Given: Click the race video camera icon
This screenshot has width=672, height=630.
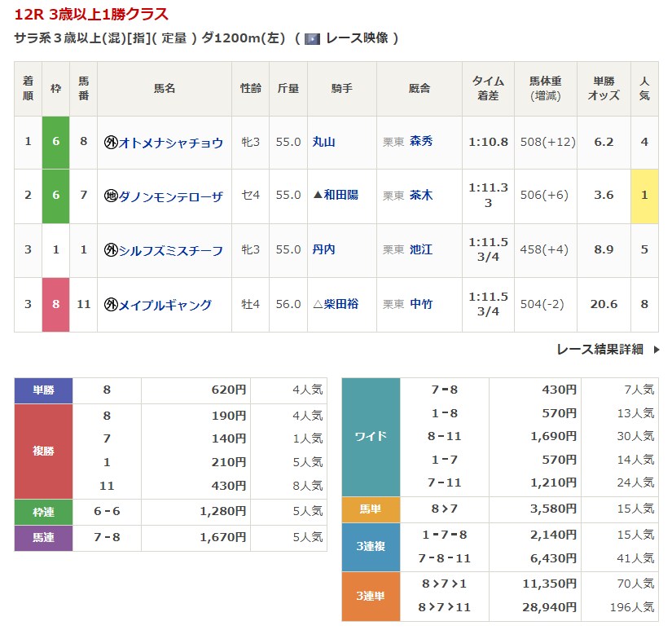Looking at the screenshot, I should (x=312, y=38).
